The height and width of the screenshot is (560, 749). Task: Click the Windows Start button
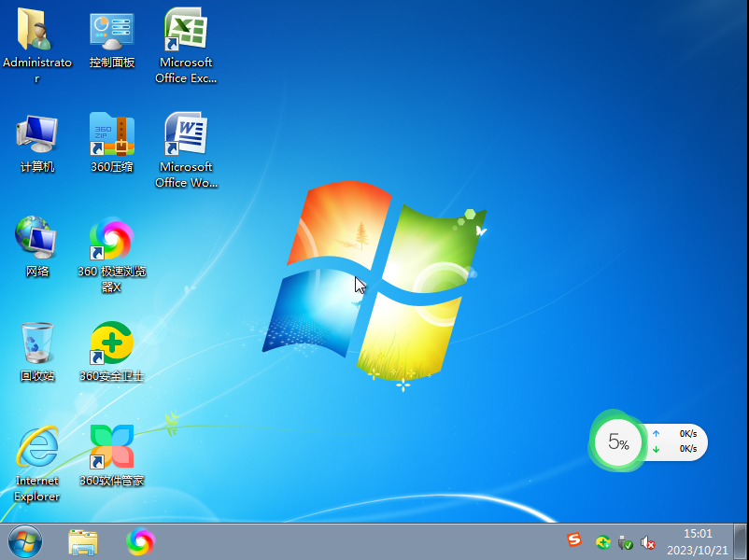(x=25, y=542)
